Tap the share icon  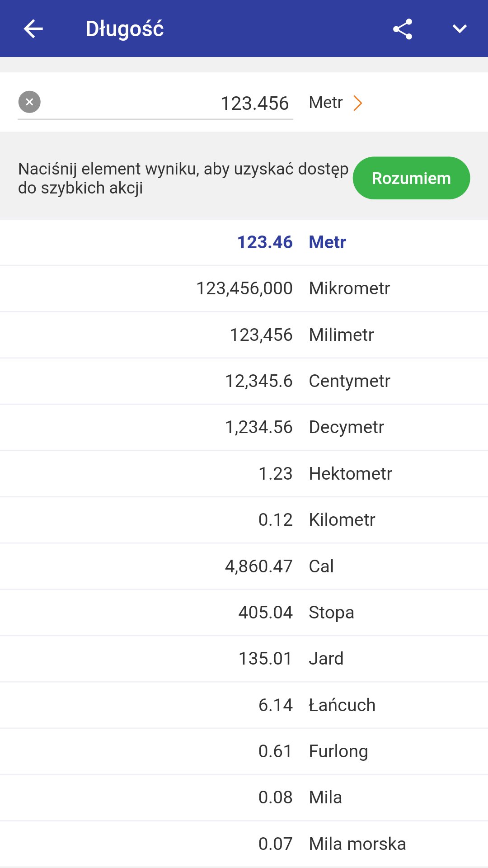pos(402,29)
